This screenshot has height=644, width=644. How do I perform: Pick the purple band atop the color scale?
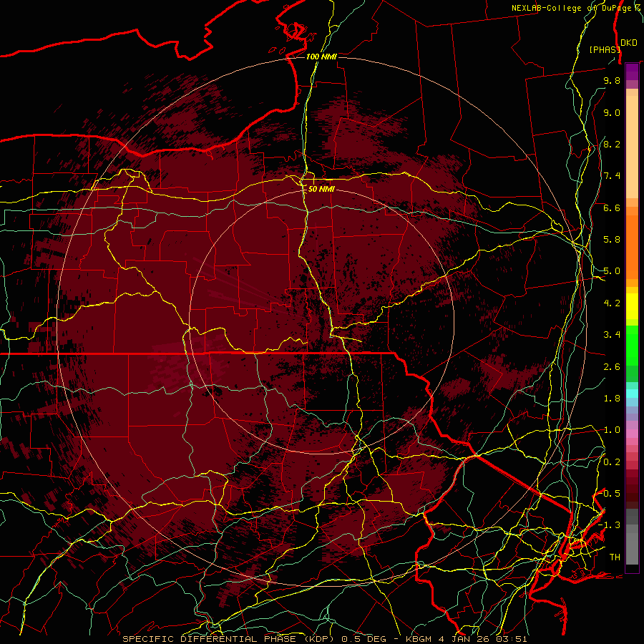pos(632,72)
